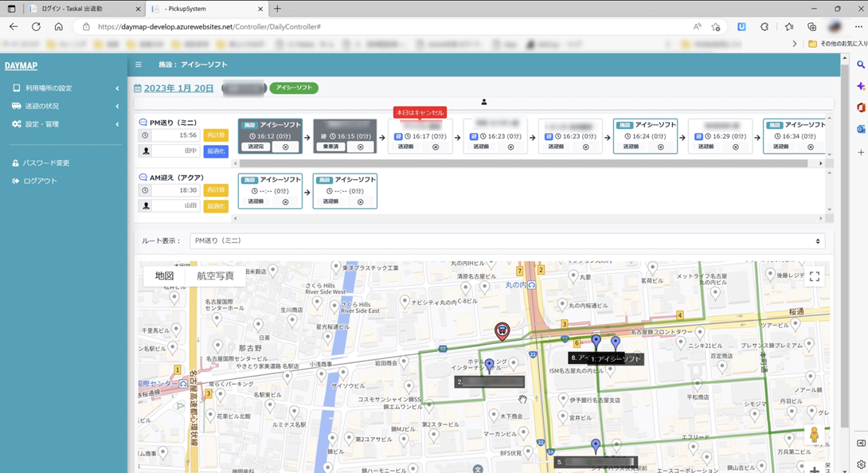Click the hamburger menu icon in header
Image resolution: width=868 pixels, height=473 pixels.
139,64
